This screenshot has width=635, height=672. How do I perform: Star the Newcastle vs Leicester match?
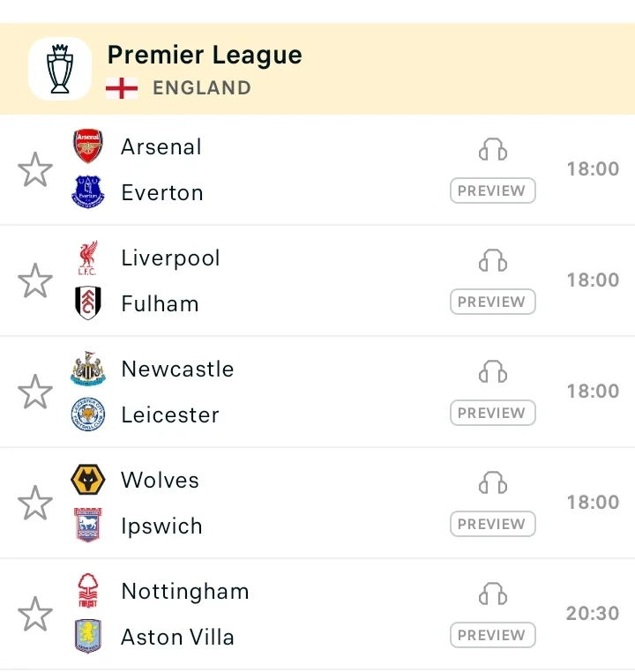click(35, 392)
